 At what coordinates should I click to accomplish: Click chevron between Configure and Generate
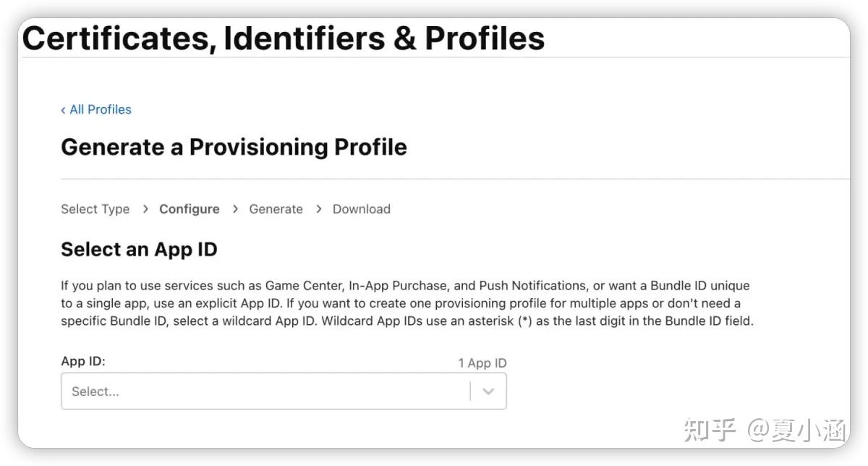[235, 209]
